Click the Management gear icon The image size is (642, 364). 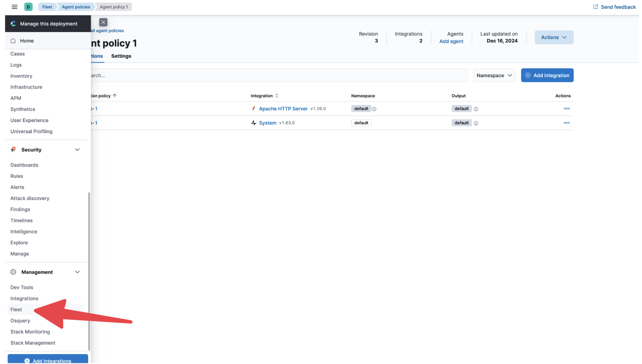coord(13,272)
